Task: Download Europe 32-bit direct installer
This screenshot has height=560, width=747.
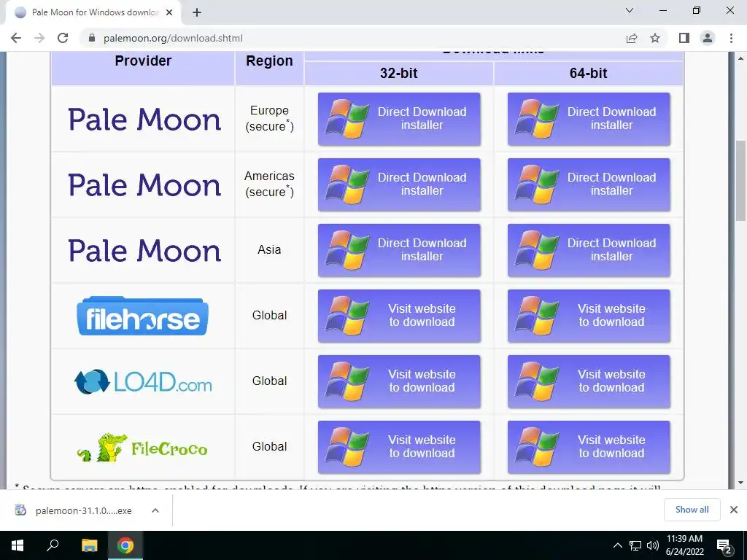Action: 399,119
